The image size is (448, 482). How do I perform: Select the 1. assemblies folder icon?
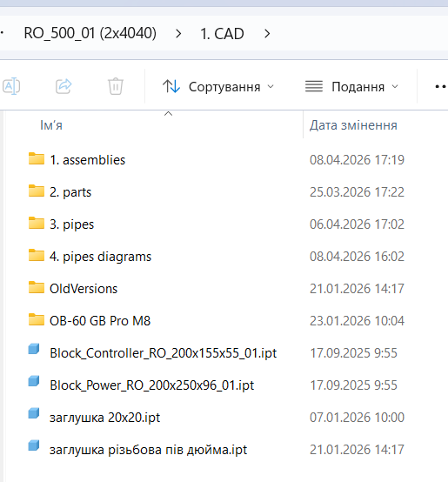click(37, 158)
